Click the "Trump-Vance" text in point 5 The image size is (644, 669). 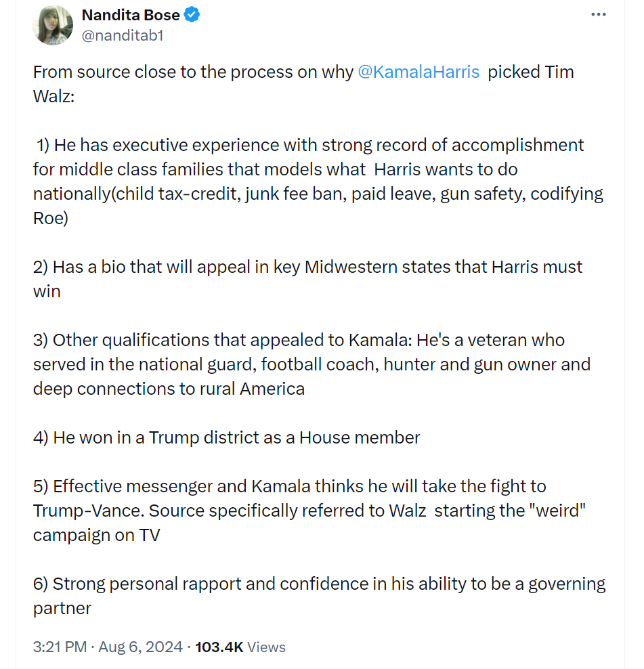click(x=88, y=511)
